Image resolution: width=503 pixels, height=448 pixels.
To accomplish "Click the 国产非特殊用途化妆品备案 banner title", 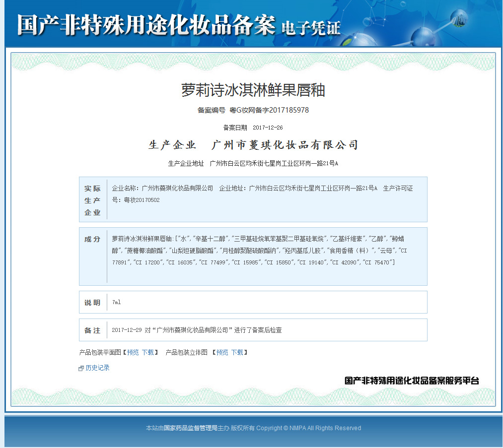I will [146, 25].
